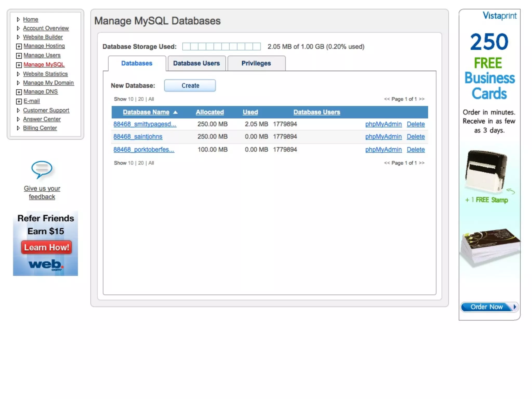This screenshot has width=532, height=399.
Task: Open the Privileges tab
Action: pos(256,63)
